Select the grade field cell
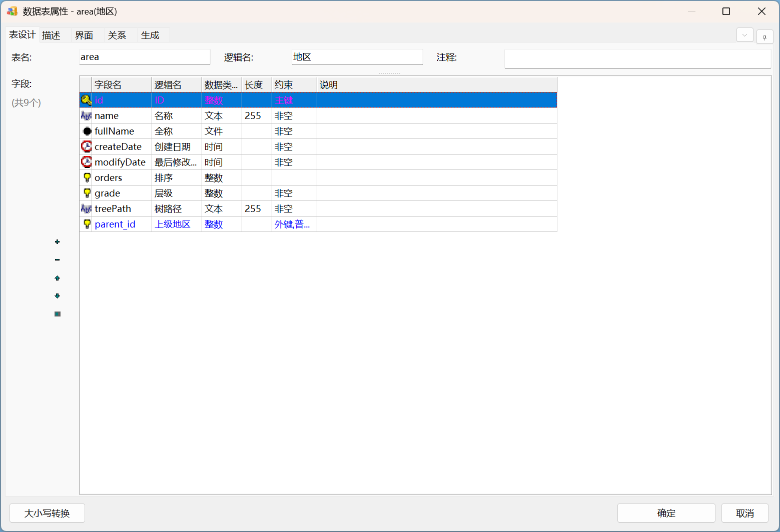Viewport: 780px width, 532px height. click(x=122, y=193)
